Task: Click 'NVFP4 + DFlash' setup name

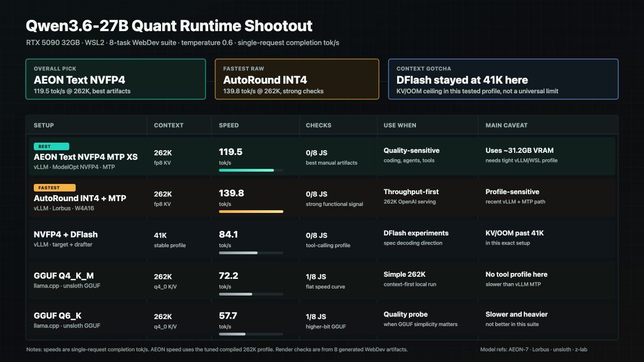Action: [x=66, y=234]
